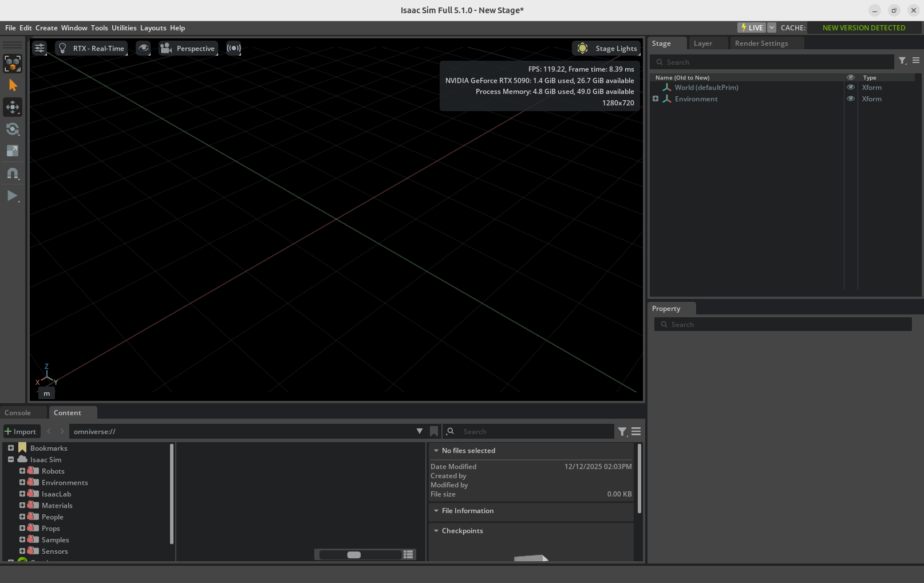Click the Import button in Content browser
Image resolution: width=924 pixels, height=583 pixels.
coord(21,431)
